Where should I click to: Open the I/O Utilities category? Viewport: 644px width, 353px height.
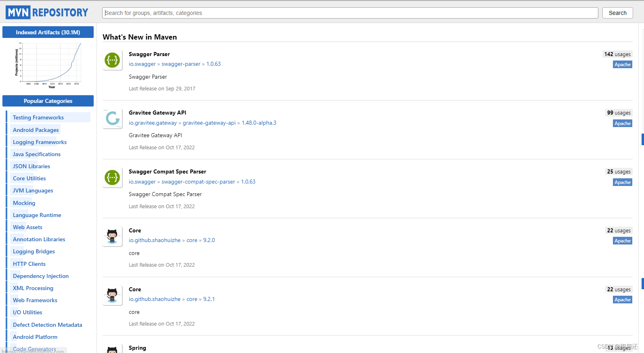coord(27,312)
